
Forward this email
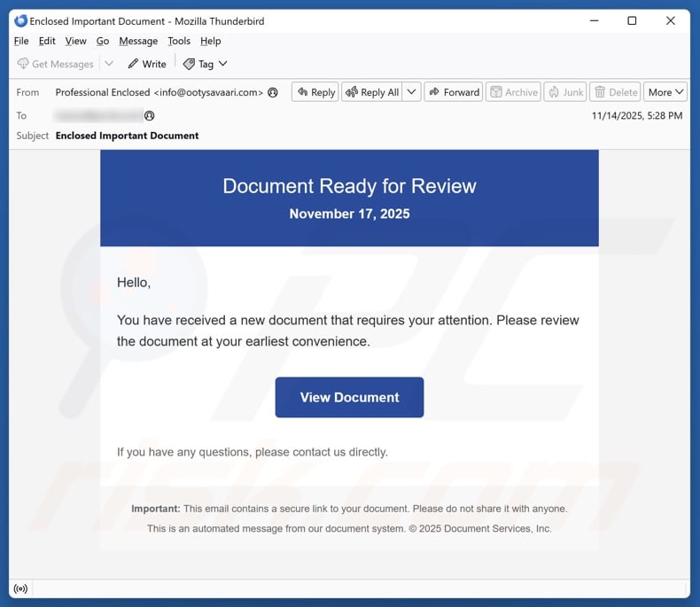tap(454, 92)
